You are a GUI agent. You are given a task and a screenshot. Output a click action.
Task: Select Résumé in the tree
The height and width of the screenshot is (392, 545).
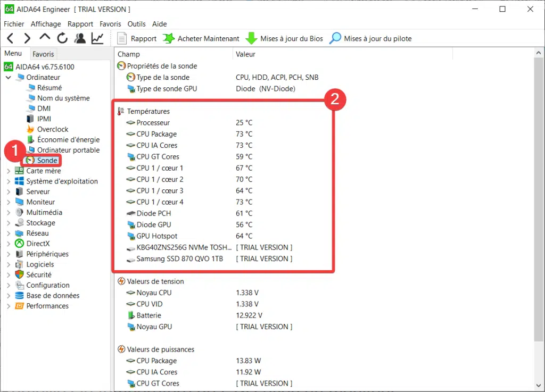(49, 88)
